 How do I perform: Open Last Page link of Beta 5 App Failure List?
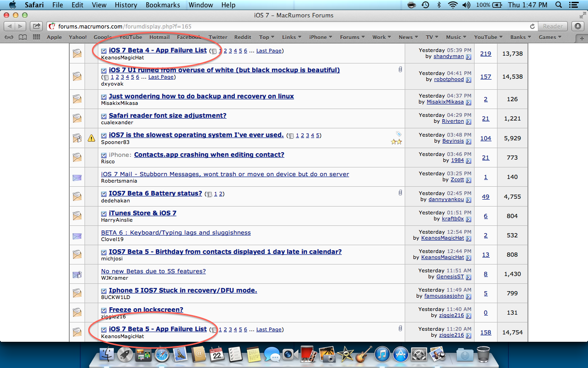[269, 329]
